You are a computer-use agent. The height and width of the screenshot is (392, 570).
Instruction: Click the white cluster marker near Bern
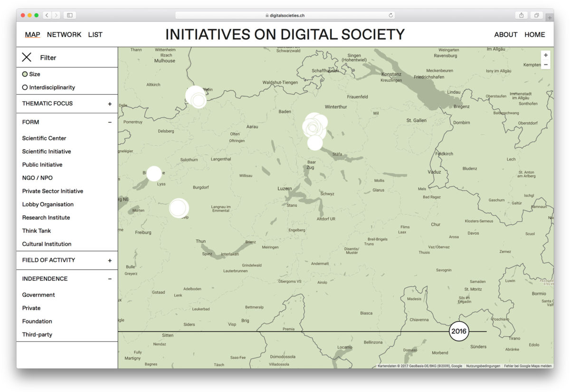click(x=179, y=208)
